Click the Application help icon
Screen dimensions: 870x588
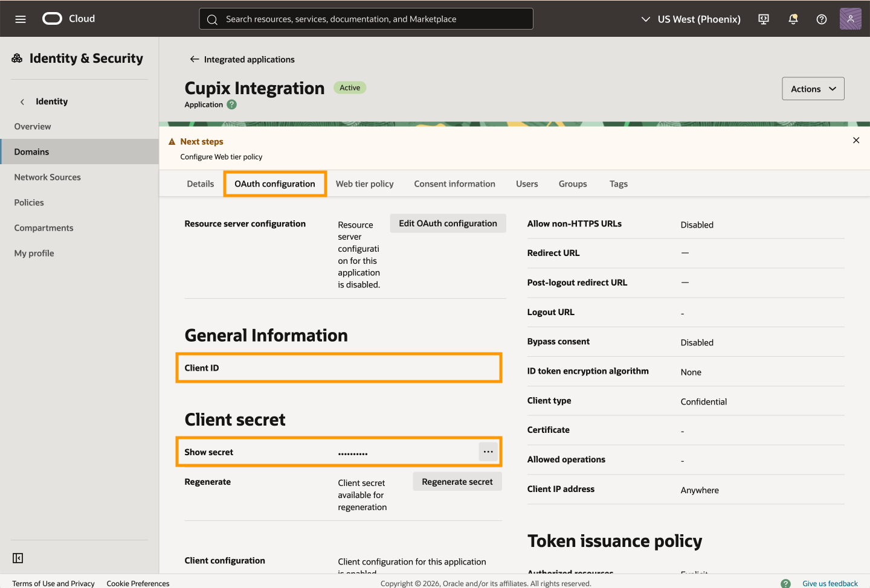(231, 104)
